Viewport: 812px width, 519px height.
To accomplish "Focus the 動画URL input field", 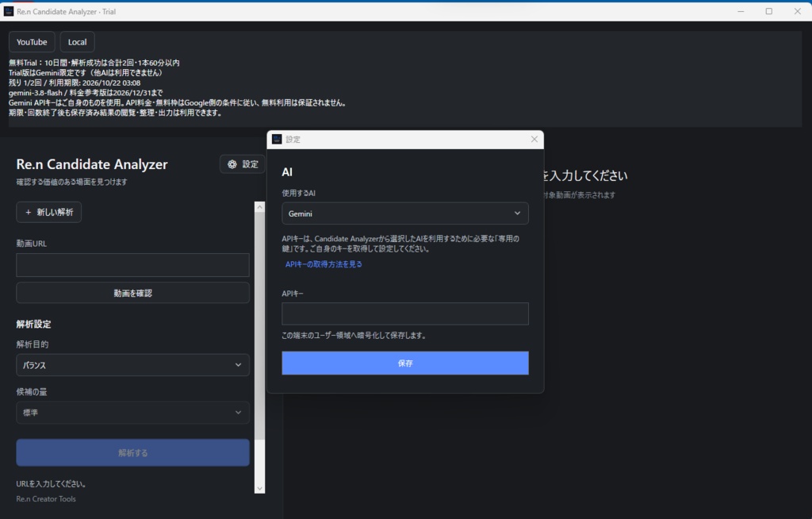I will coord(132,265).
